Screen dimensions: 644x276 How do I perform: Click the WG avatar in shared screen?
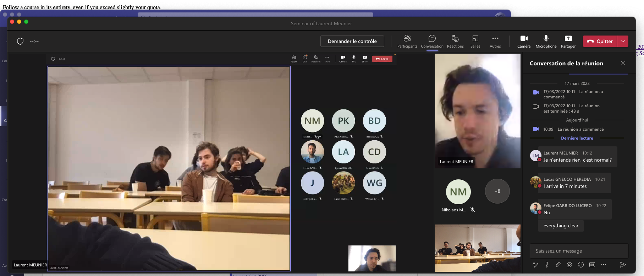tap(374, 183)
